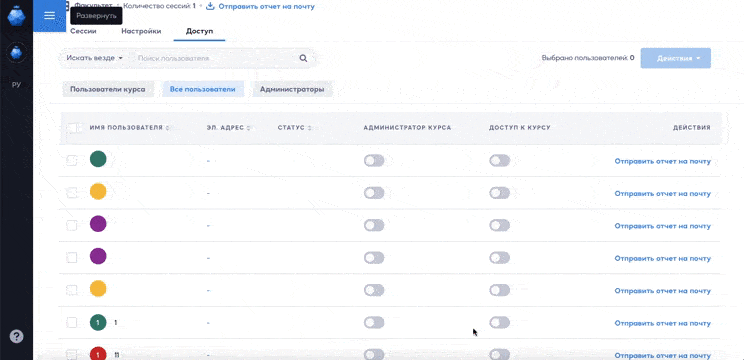Screen dimensions: 744x360
Task: Click the hamburger menu expand icon
Action: 49,16
